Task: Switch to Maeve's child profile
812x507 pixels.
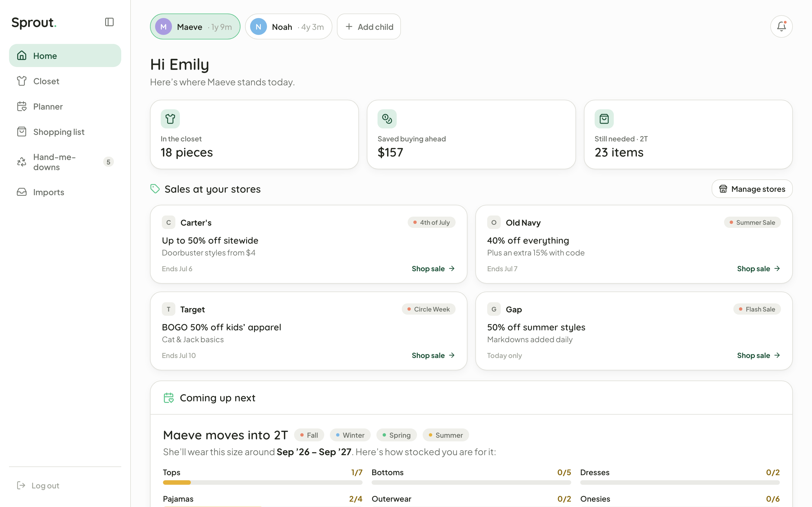Action: tap(195, 26)
